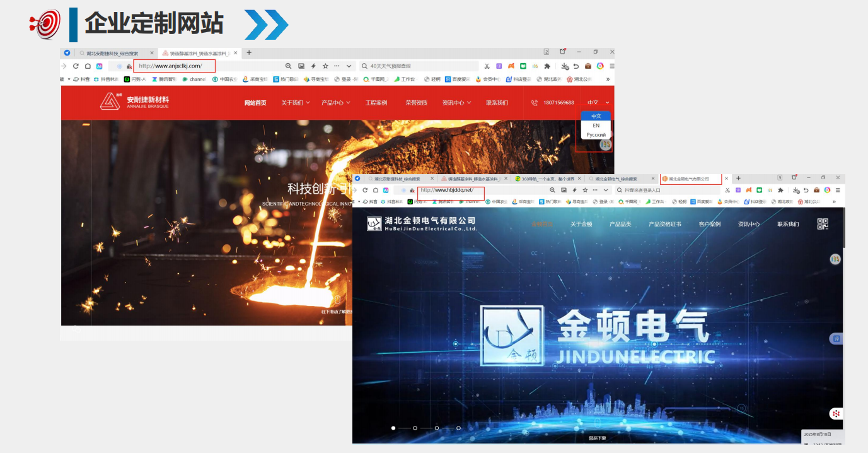868x453 pixels.
Task: Click the 抖音来客登录入口 search box
Action: (667, 190)
